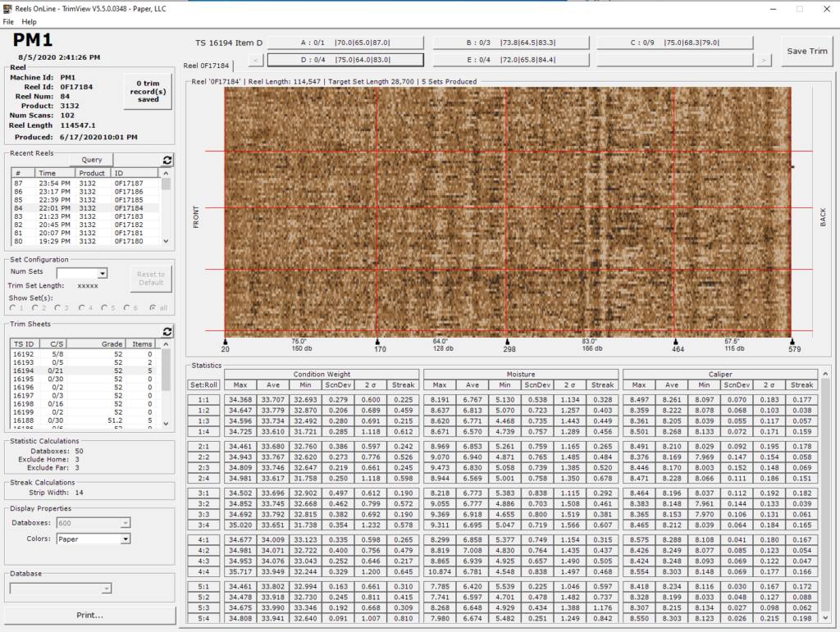Click the Recent Reels scrollbar thumb
The image size is (840, 632).
tap(166, 184)
